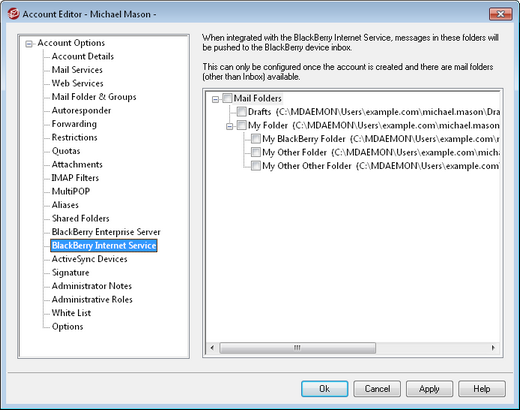Select the My Folder row text

[374, 125]
